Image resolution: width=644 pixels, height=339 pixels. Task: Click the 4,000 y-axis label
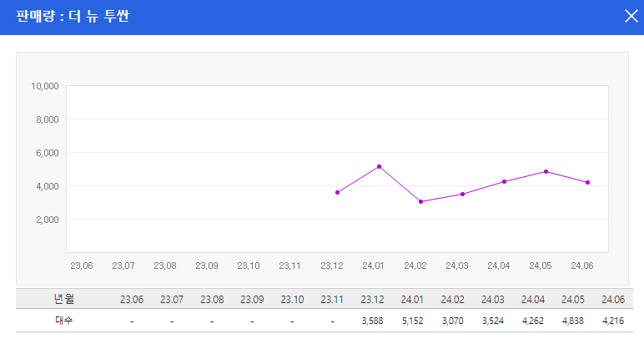point(48,186)
